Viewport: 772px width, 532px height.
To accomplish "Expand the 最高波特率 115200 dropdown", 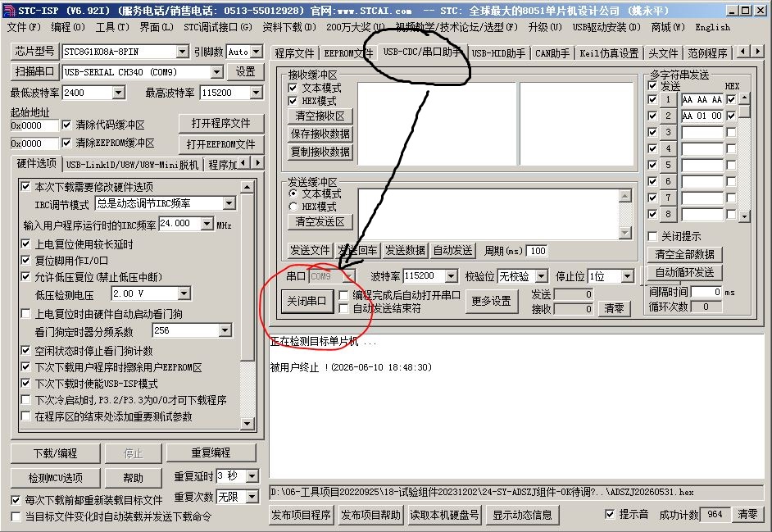I will coord(256,93).
